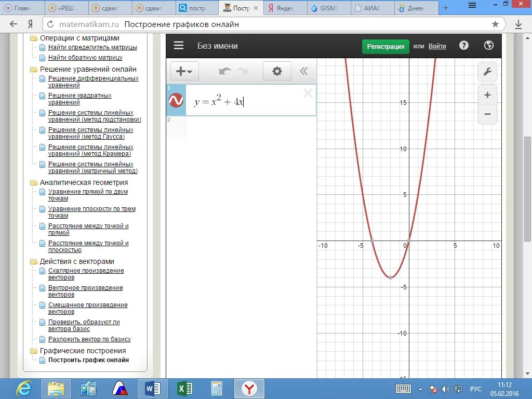Open Найти определитель матрицы link
The width and height of the screenshot is (532, 399).
pos(92,47)
